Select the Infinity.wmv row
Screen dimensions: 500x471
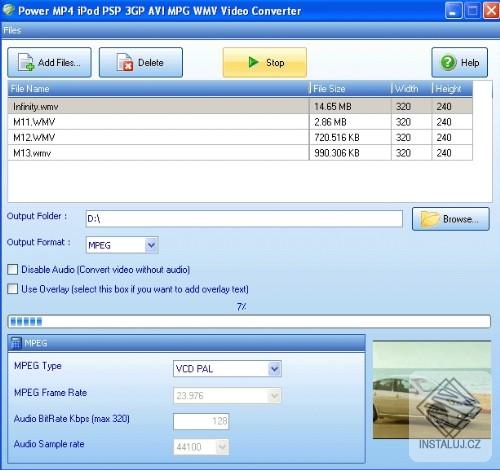click(240, 106)
